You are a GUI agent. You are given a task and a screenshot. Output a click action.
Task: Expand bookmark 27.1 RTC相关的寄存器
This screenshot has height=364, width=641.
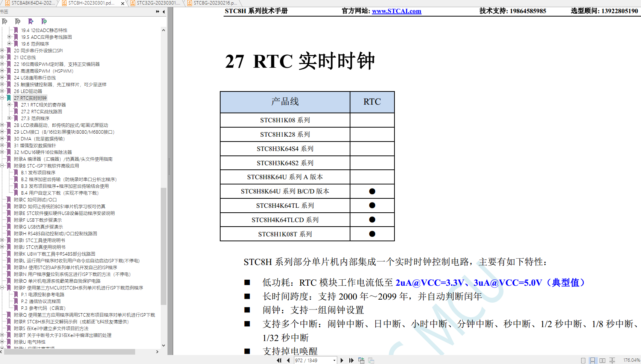(9, 105)
